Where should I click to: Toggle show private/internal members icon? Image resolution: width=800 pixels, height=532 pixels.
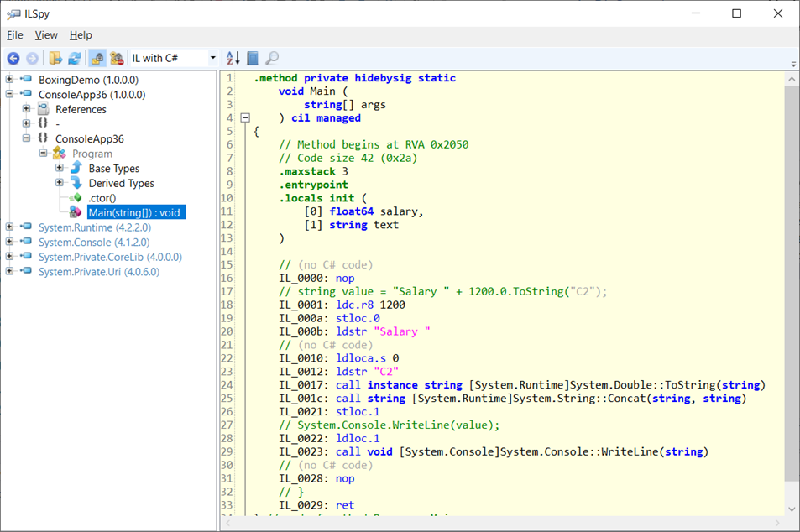97,58
